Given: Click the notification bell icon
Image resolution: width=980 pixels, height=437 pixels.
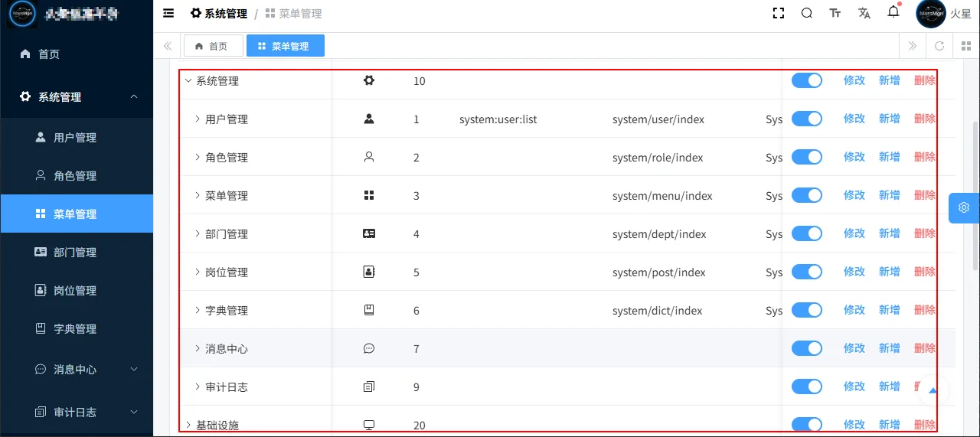Looking at the screenshot, I should pyautogui.click(x=893, y=12).
